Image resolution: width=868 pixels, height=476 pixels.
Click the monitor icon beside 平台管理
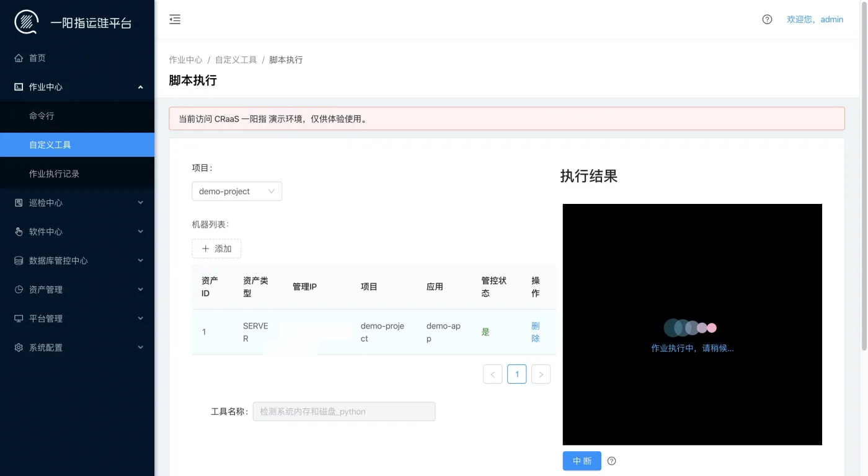click(x=19, y=319)
